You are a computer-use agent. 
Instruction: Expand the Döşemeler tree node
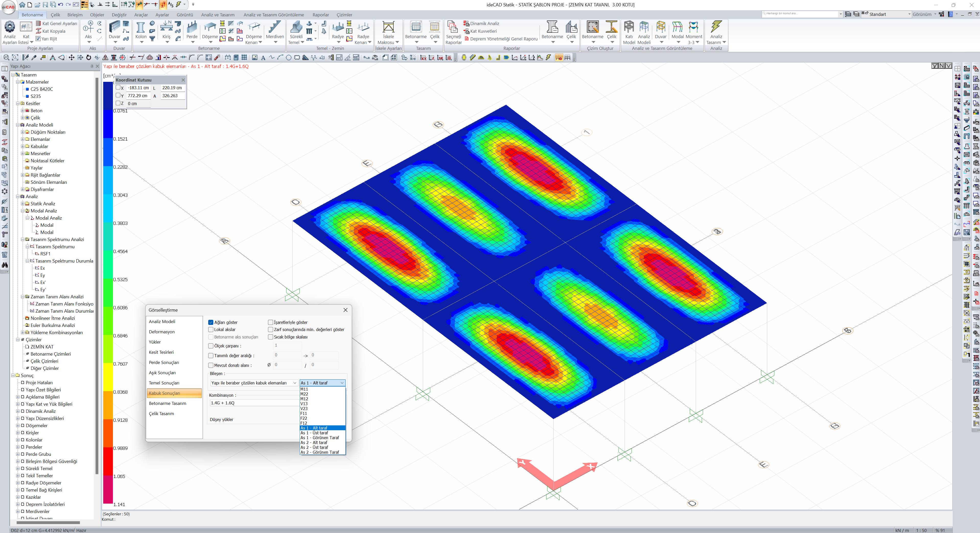(x=17, y=426)
